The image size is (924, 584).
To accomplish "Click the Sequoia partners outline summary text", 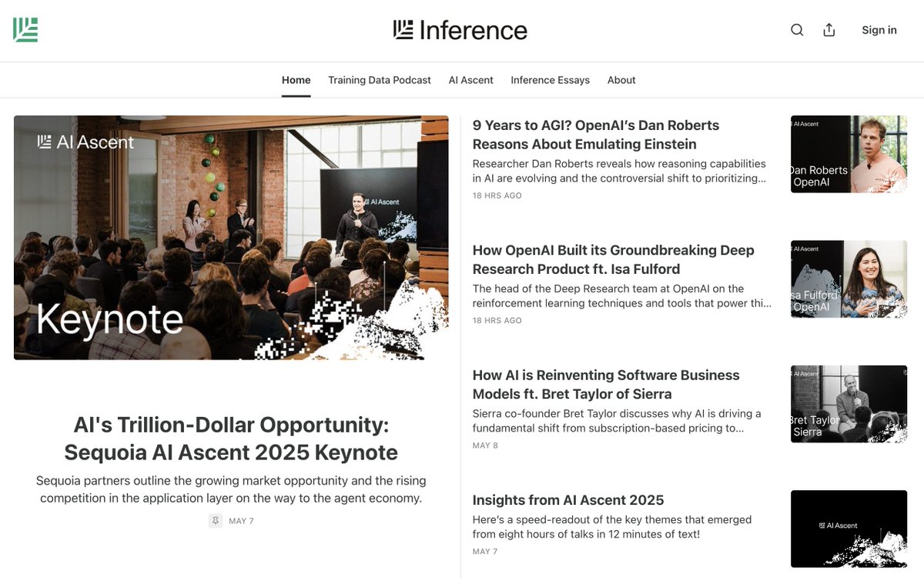I will tap(231, 489).
